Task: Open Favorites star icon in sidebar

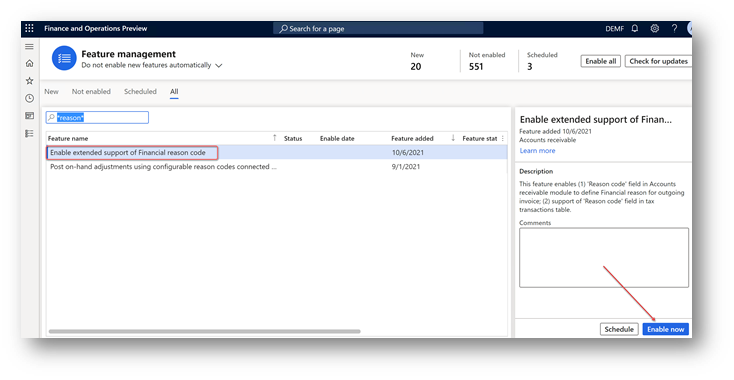Action: (x=29, y=81)
